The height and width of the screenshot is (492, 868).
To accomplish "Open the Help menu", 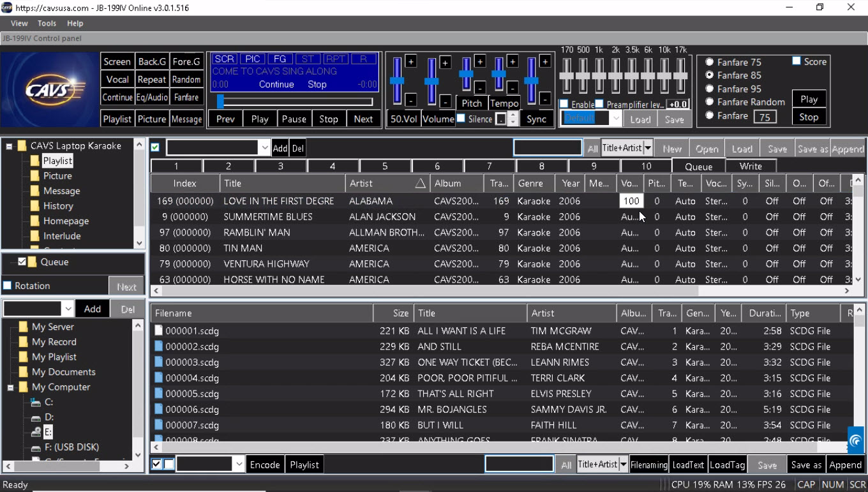I will pos(75,23).
